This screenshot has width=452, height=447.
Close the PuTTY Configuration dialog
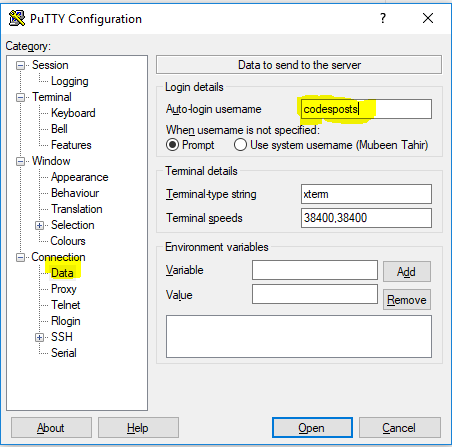[x=428, y=18]
